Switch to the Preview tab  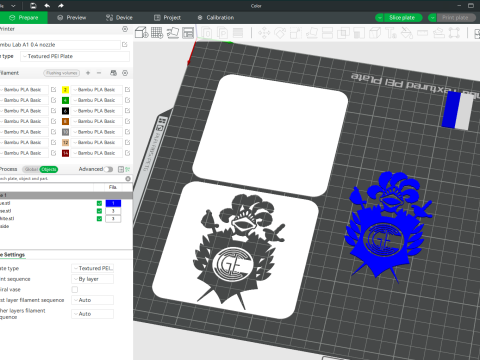[x=72, y=18]
